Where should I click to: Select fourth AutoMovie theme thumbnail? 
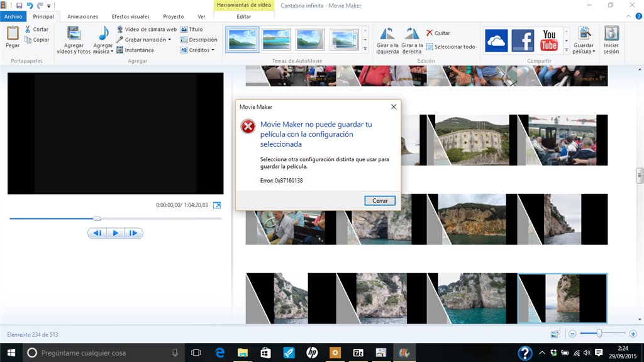tap(344, 40)
